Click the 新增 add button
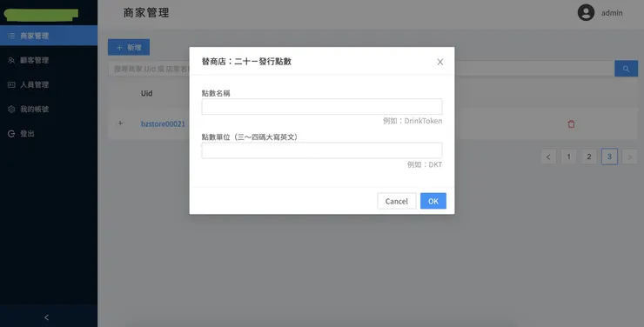This screenshot has width=644, height=327. [129, 48]
